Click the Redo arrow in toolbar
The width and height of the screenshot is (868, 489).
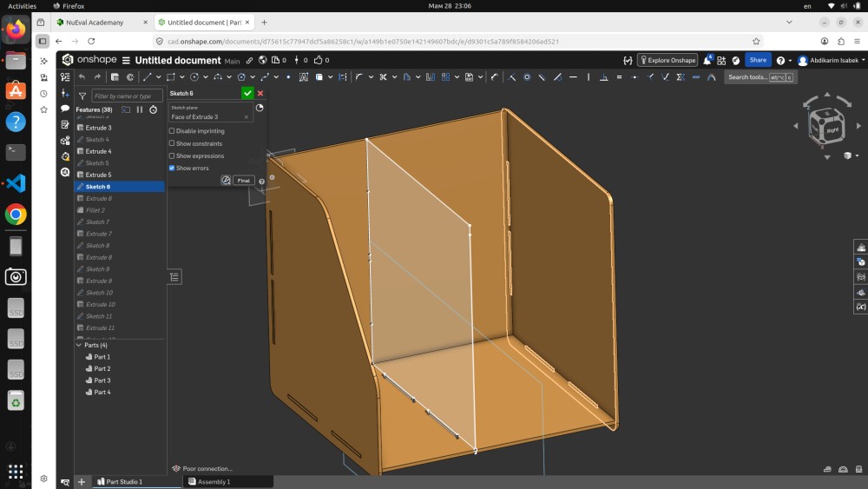coord(97,77)
